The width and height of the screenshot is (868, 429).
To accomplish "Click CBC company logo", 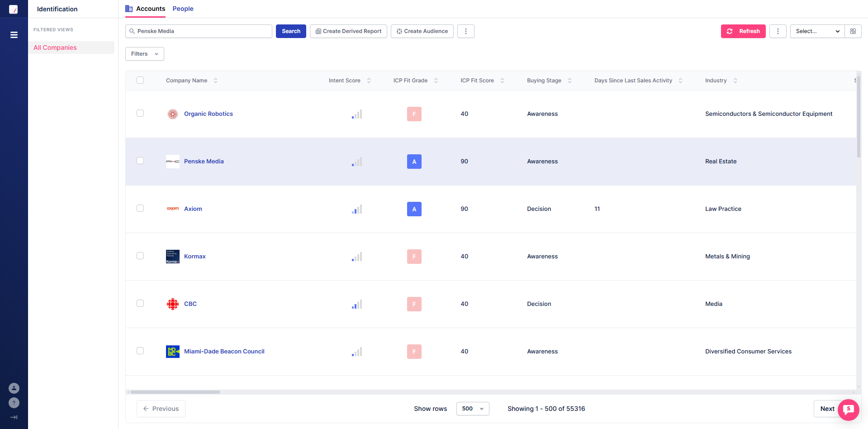I will point(173,304).
